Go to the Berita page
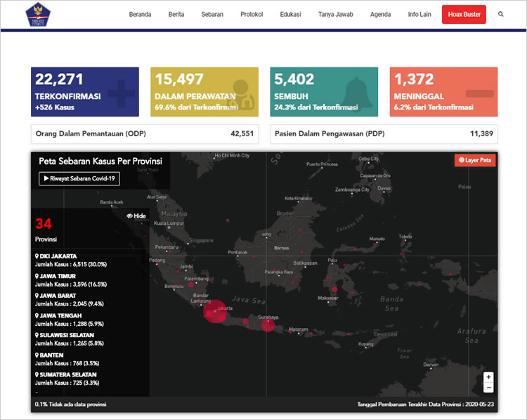527x420 pixels. point(176,14)
